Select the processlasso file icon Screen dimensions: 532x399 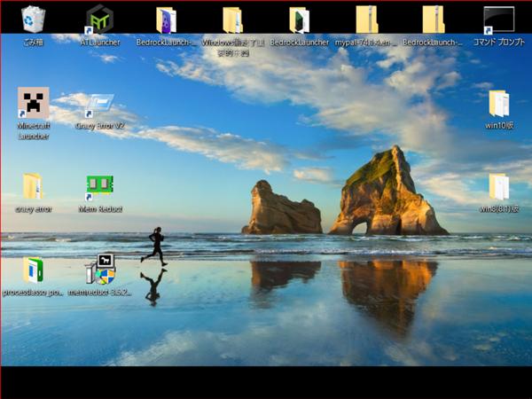point(33,270)
